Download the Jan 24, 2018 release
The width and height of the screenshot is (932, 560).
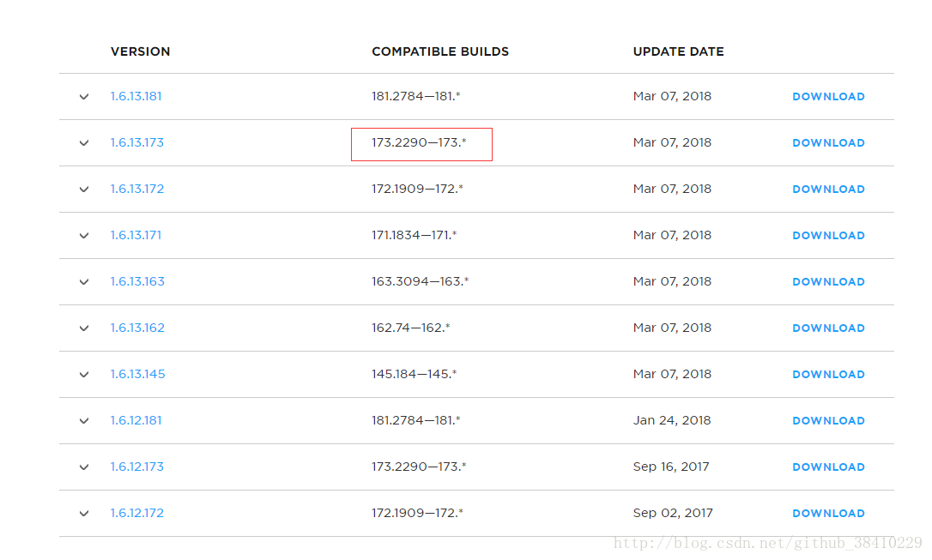pos(828,421)
